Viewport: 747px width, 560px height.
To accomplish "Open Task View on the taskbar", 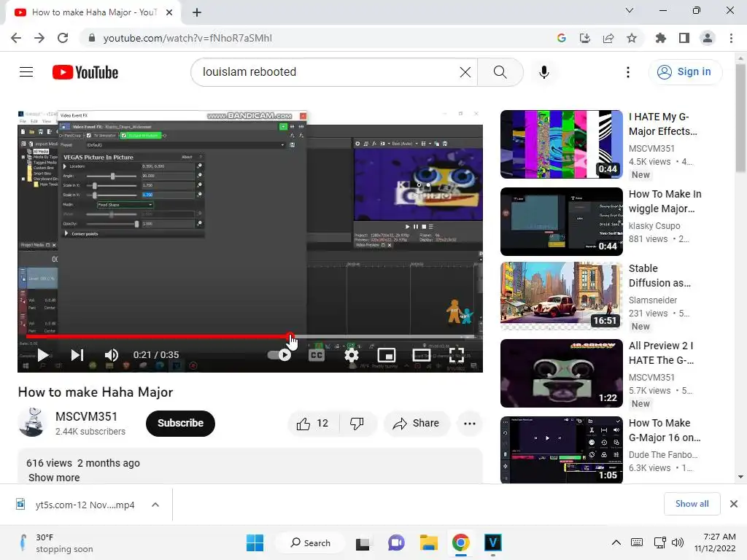I will point(363,542).
